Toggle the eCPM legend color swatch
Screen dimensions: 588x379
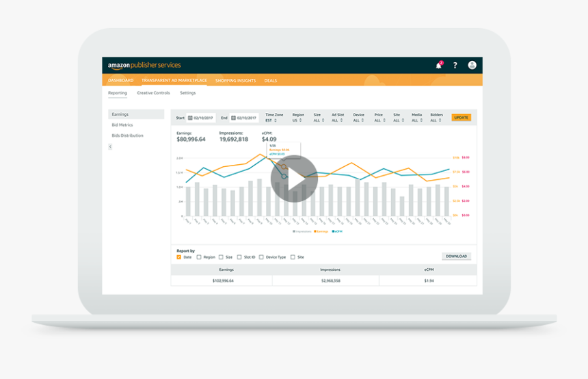tap(332, 231)
